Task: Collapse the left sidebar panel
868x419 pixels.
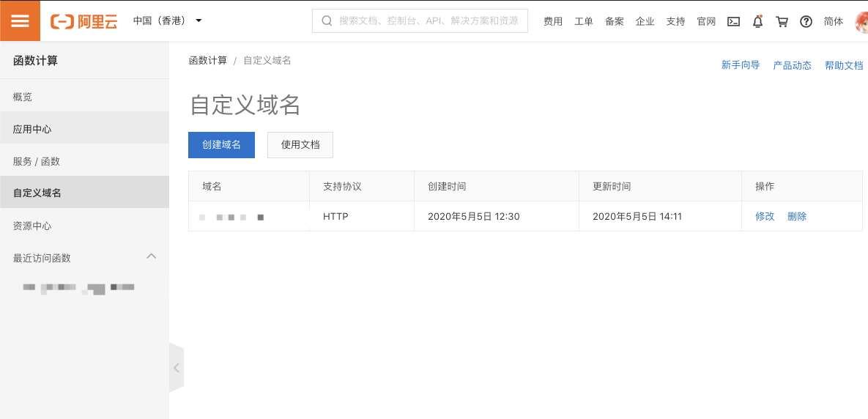Action: (x=176, y=367)
